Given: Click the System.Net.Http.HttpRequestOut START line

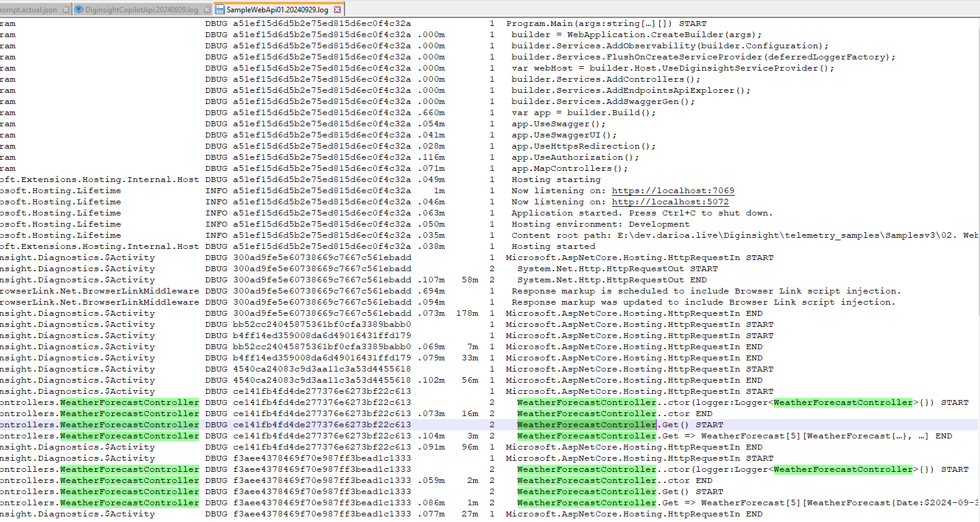Looking at the screenshot, I should (617, 269).
